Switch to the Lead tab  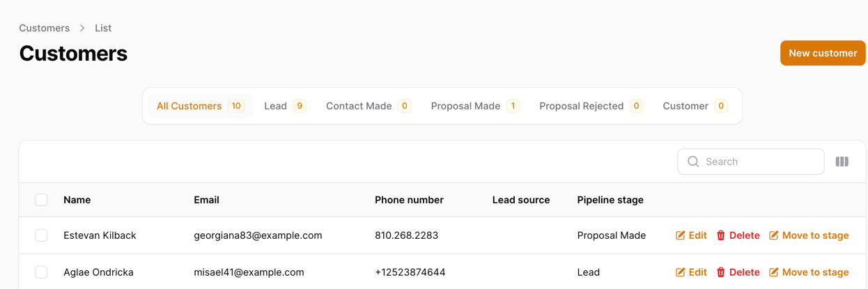point(285,106)
